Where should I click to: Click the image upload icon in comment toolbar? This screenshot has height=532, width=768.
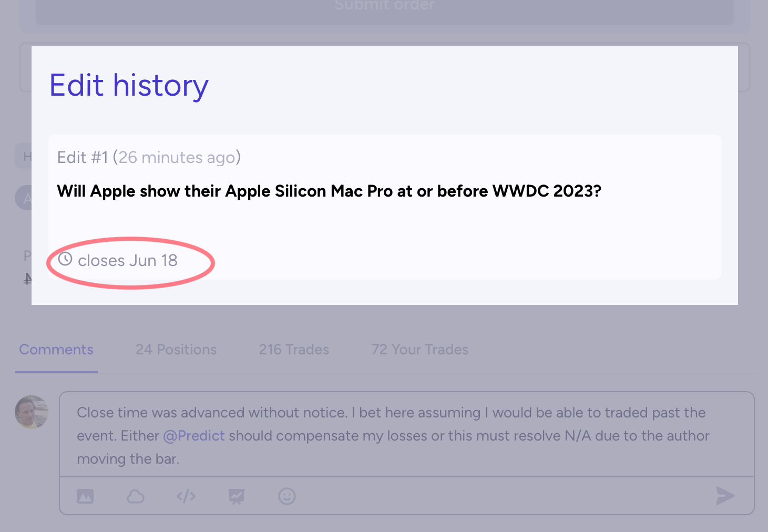[x=85, y=496]
